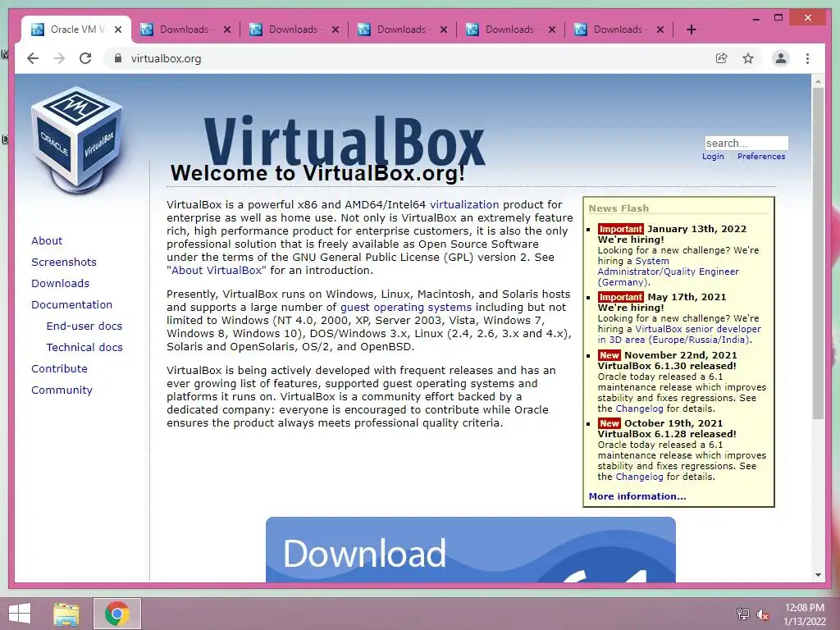Open Changelog link for 6.1.30 release
The height and width of the screenshot is (630, 840).
click(639, 409)
